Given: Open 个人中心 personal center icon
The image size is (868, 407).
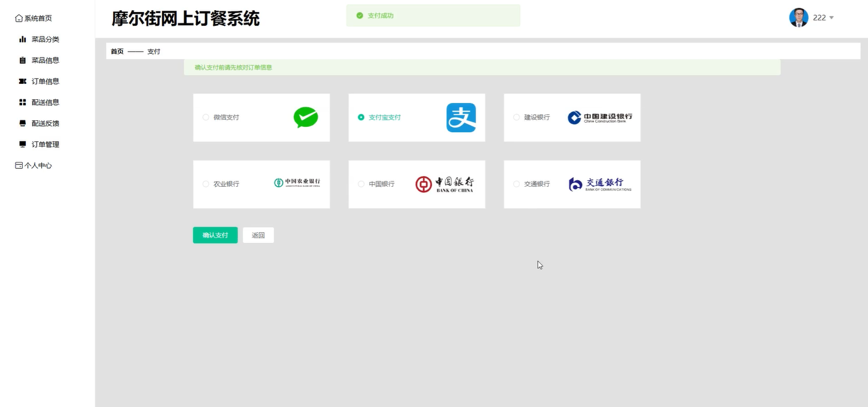Looking at the screenshot, I should pyautogui.click(x=17, y=165).
